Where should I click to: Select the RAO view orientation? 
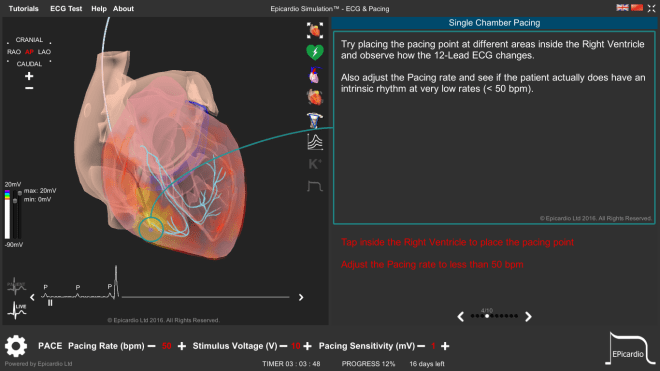13,52
